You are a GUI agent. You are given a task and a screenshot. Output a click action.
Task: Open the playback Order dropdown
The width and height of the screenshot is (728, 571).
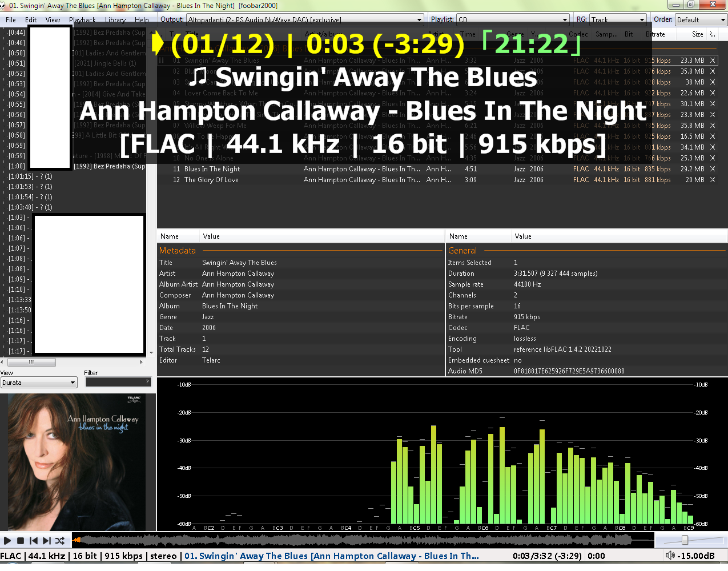click(x=701, y=19)
